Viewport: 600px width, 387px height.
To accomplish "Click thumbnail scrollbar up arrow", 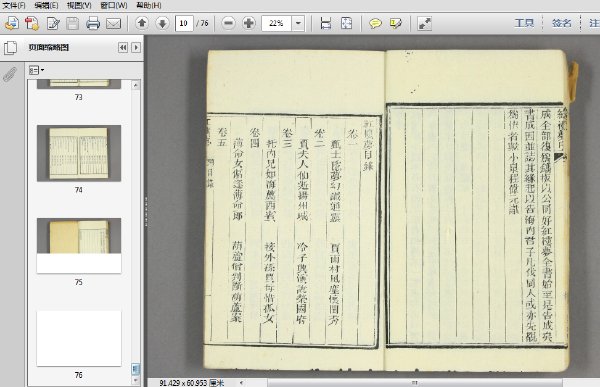I will point(136,85).
